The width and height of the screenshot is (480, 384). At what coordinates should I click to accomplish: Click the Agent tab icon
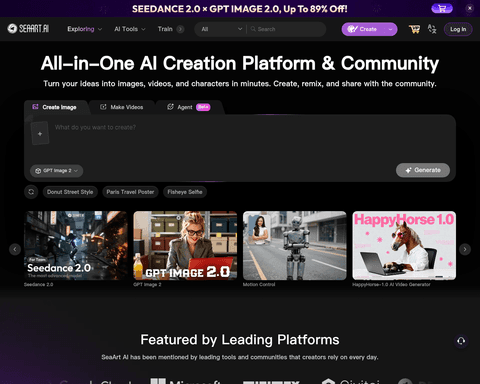pyautogui.click(x=170, y=107)
